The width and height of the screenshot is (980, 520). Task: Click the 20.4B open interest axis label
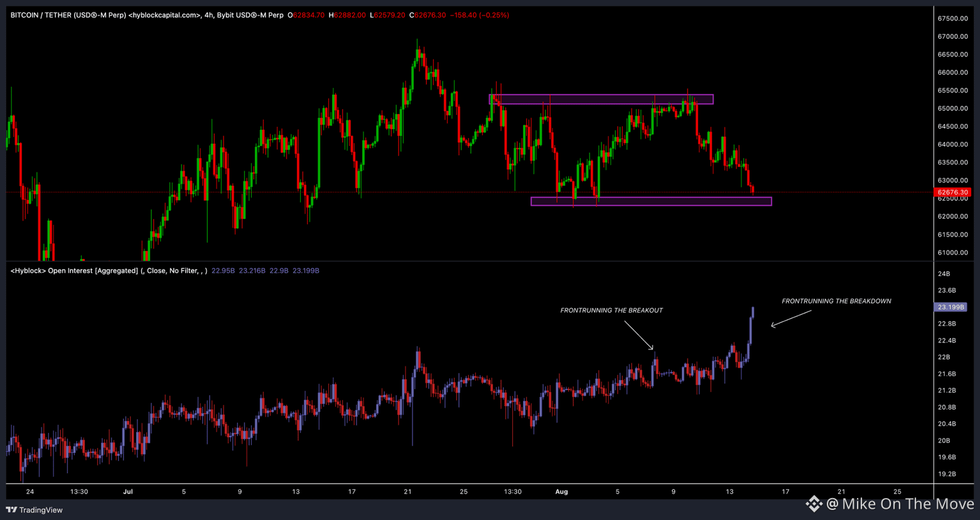click(947, 424)
